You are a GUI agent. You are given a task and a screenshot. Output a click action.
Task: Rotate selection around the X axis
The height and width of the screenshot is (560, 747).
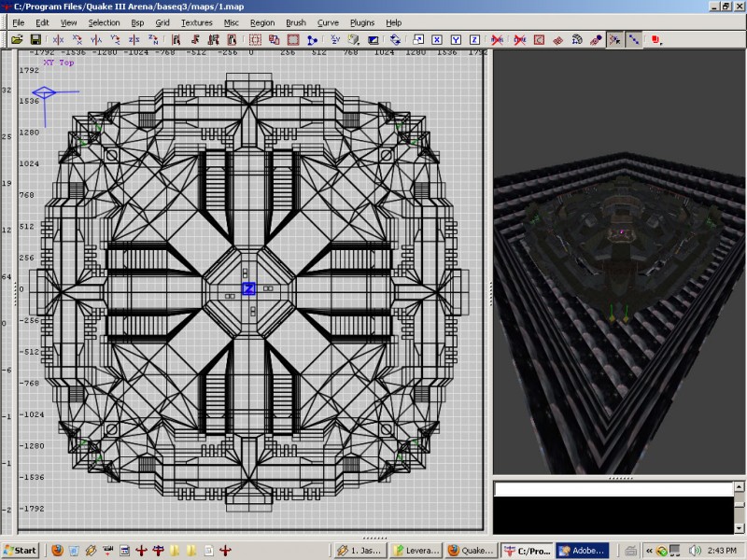(78, 39)
